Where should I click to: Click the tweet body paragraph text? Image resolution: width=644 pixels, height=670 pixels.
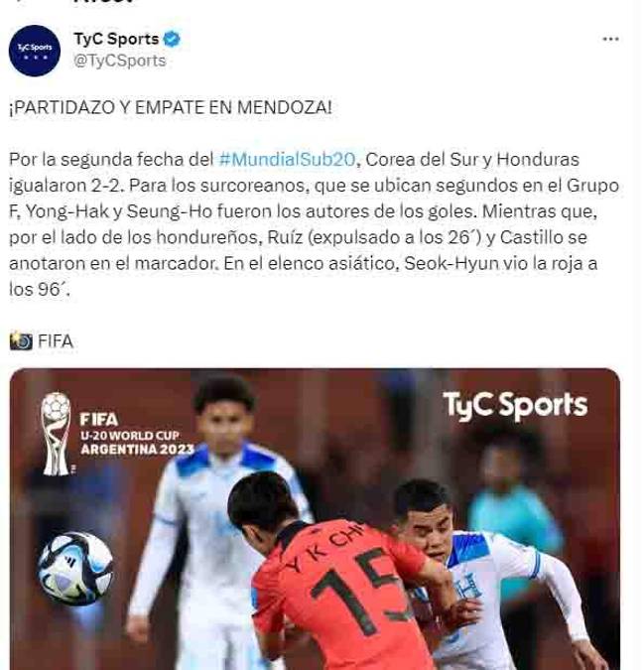[x=314, y=224]
